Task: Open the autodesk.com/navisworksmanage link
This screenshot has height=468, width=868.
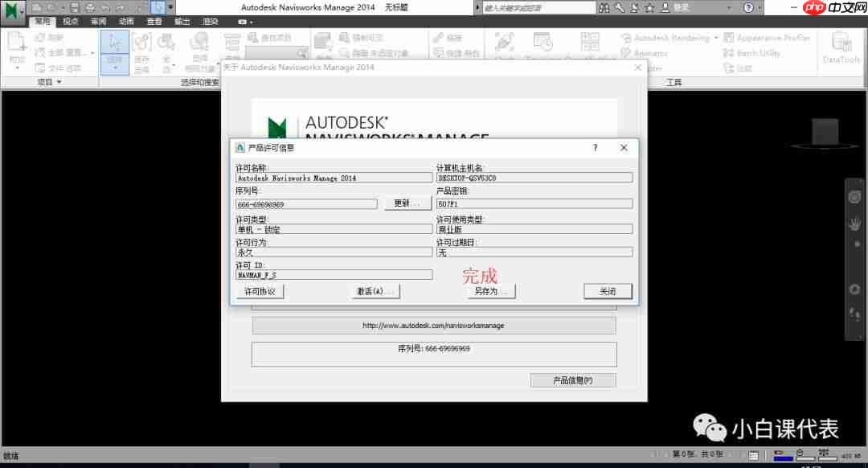Action: [x=433, y=326]
